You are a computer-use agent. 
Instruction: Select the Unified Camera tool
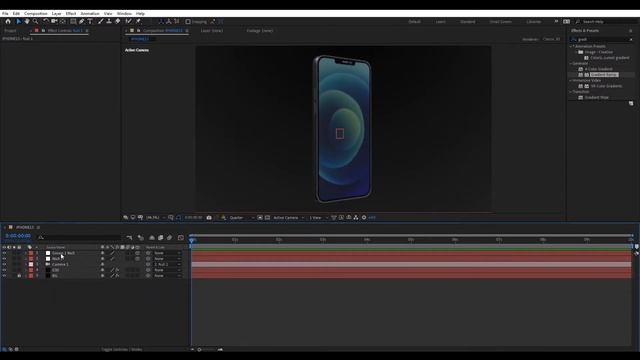pyautogui.click(x=54, y=21)
